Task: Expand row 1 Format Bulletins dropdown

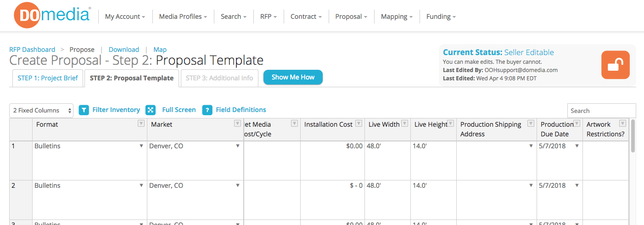Action: pyautogui.click(x=141, y=146)
